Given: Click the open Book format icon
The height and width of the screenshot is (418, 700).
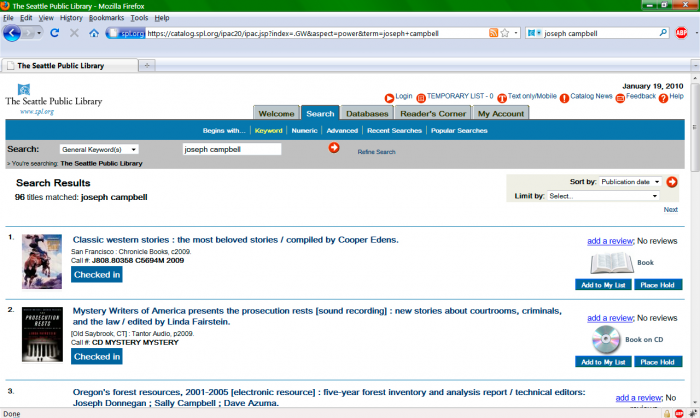Looking at the screenshot, I should tap(612, 263).
